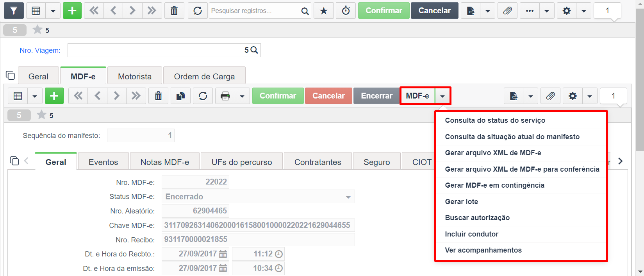644x276 pixels.
Task: Open favorites star button in top toolbar
Action: (x=324, y=11)
